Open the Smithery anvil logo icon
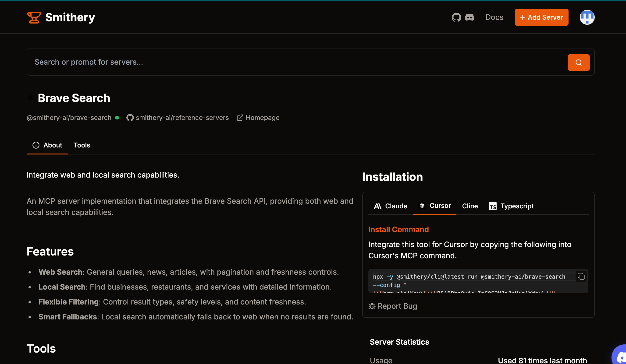Image resolution: width=626 pixels, height=364 pixels. (x=34, y=17)
